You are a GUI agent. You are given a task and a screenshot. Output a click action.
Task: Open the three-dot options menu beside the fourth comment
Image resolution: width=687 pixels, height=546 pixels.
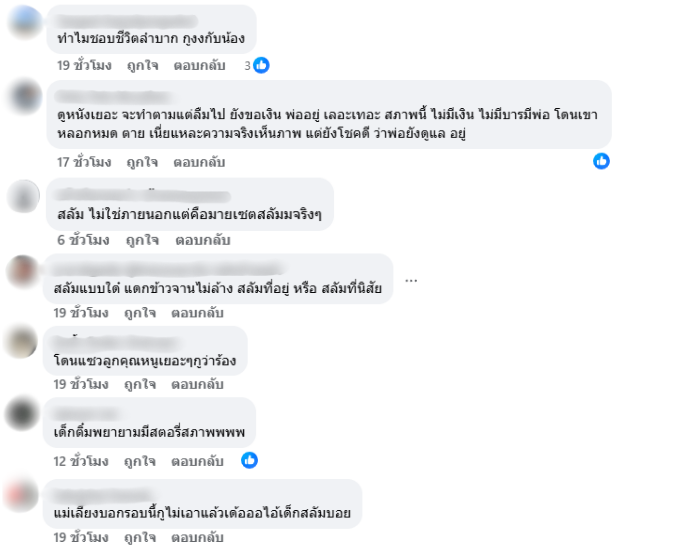point(411,280)
